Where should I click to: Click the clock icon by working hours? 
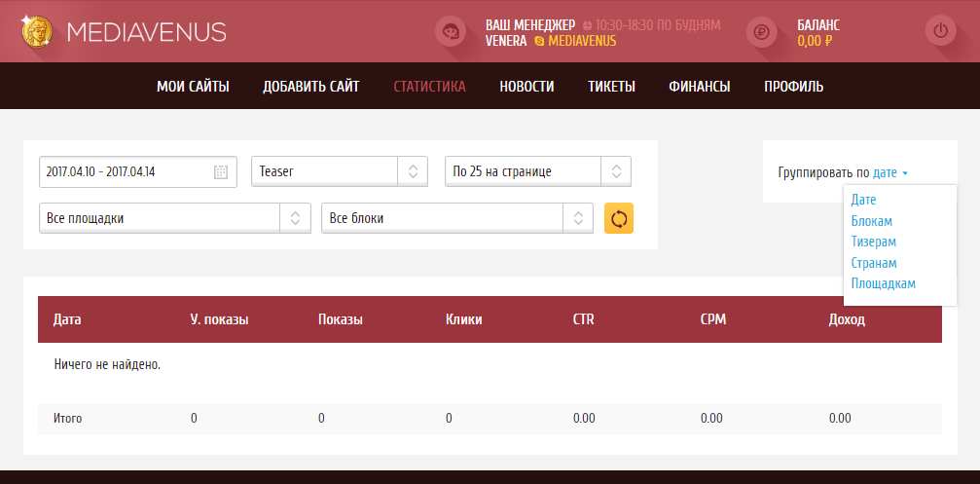(587, 25)
